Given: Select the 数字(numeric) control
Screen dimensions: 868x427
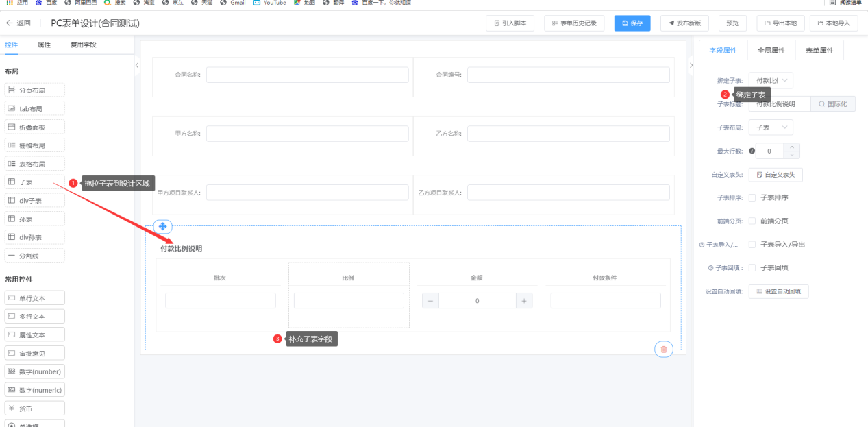Looking at the screenshot, I should click(35, 390).
